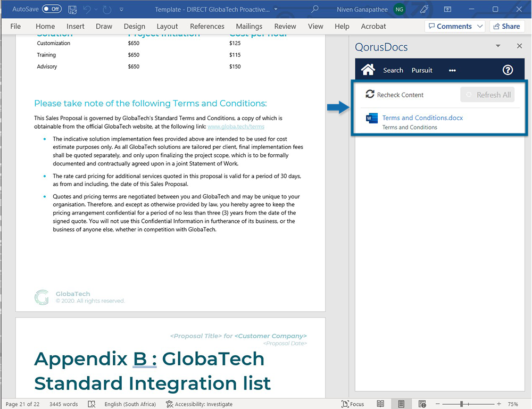Click the Search magnifier icon in title bar

[315, 9]
